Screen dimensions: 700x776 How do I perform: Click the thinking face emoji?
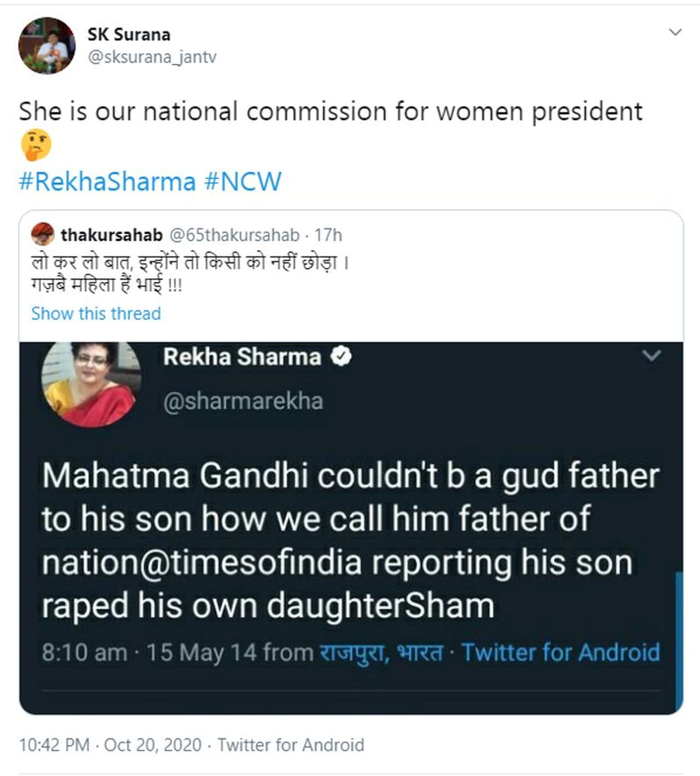pyautogui.click(x=36, y=145)
